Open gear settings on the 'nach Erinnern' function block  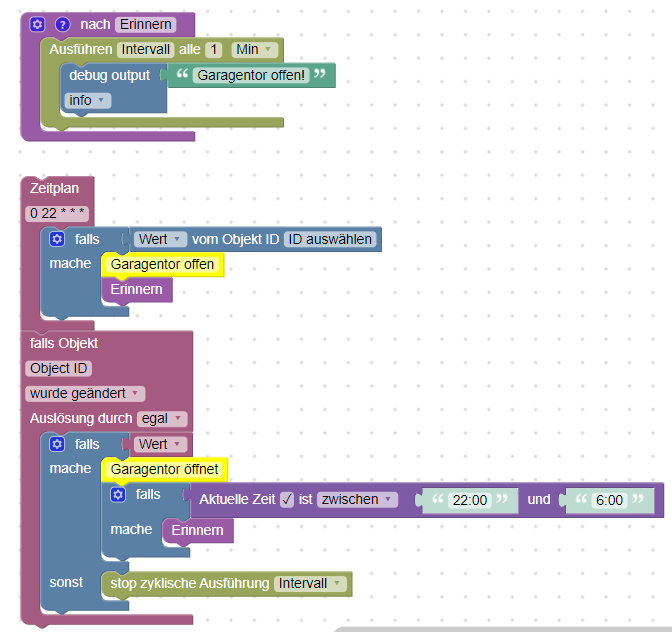[37, 24]
